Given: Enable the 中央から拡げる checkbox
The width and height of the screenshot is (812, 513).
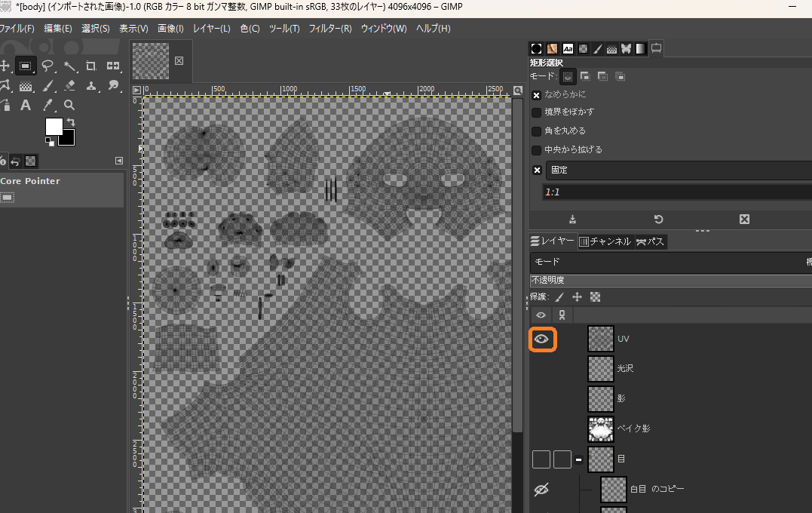Looking at the screenshot, I should click(x=537, y=150).
